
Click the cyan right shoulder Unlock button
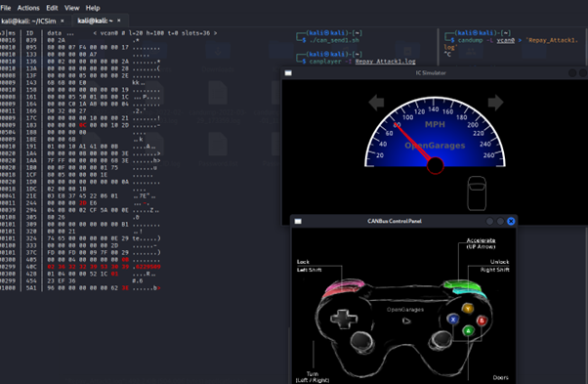470,291
